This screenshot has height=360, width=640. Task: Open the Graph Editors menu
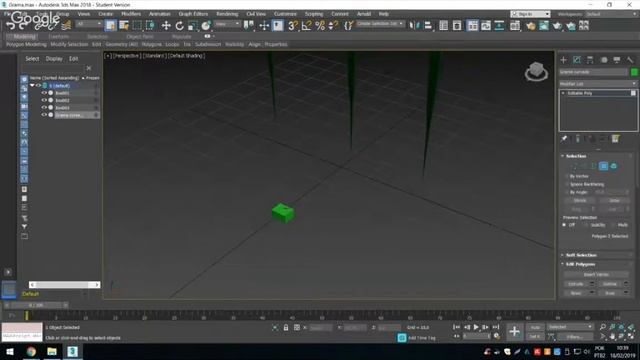[x=193, y=14]
